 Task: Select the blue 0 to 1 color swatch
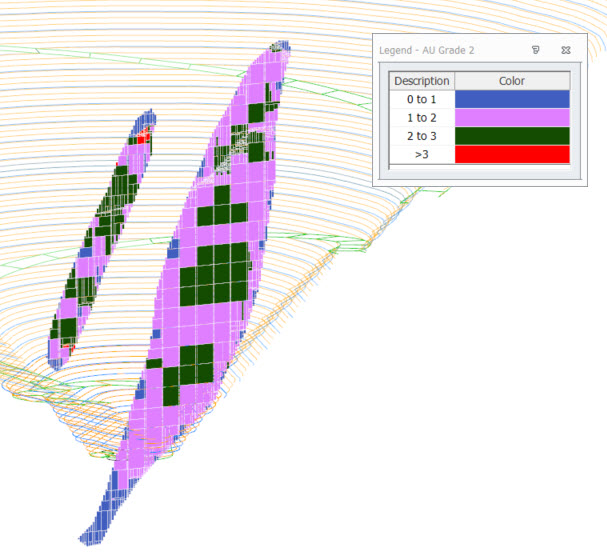pos(512,100)
